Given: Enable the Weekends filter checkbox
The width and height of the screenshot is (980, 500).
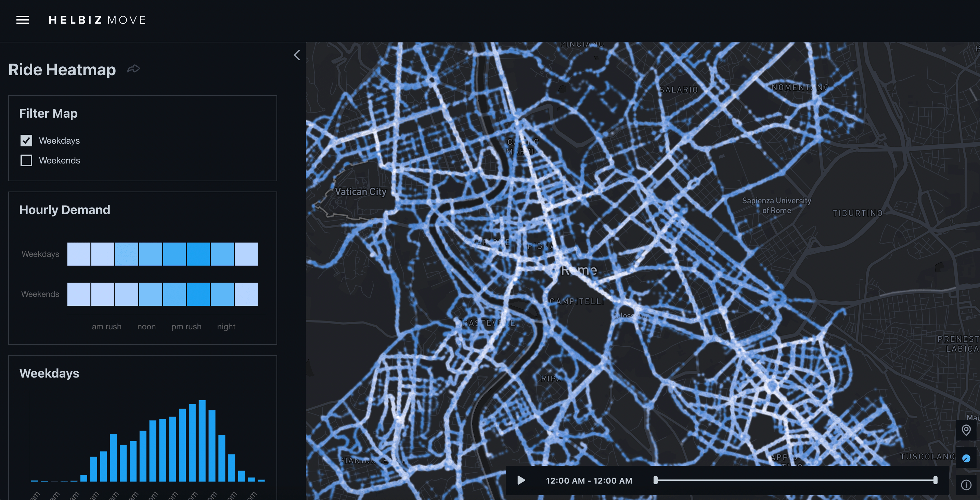Looking at the screenshot, I should coord(26,160).
